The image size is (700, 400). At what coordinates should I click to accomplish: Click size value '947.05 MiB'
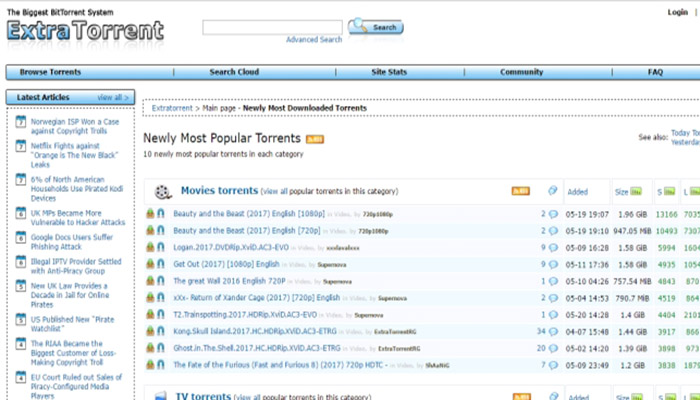click(x=632, y=231)
